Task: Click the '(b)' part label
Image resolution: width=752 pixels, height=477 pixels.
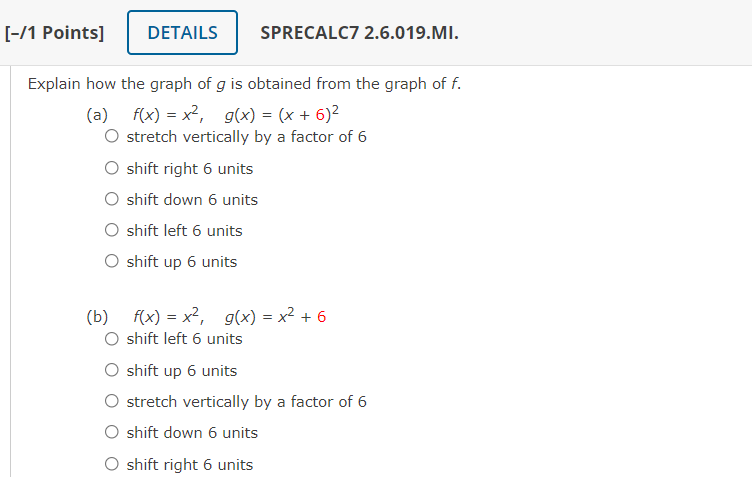Action: [x=97, y=317]
